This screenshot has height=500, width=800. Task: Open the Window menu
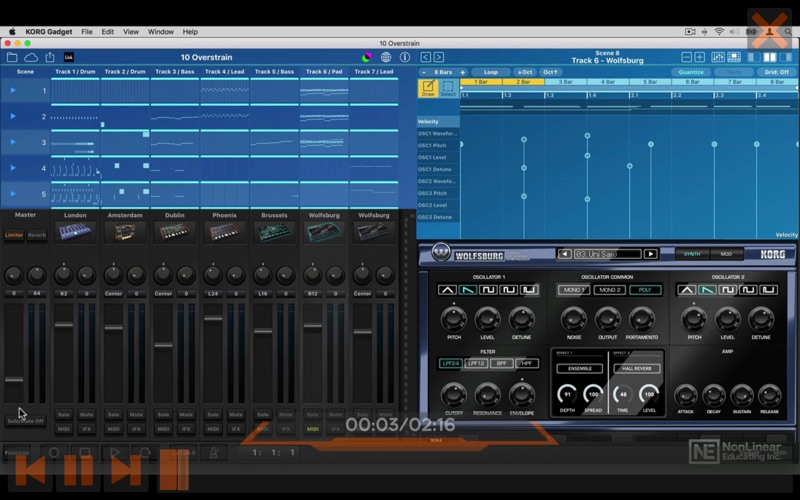[161, 32]
